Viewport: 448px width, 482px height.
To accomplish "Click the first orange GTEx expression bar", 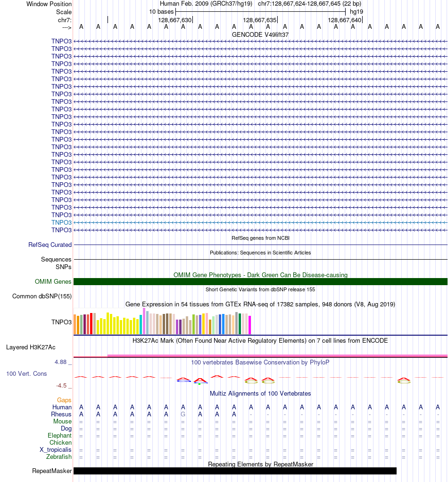I will click(75, 324).
